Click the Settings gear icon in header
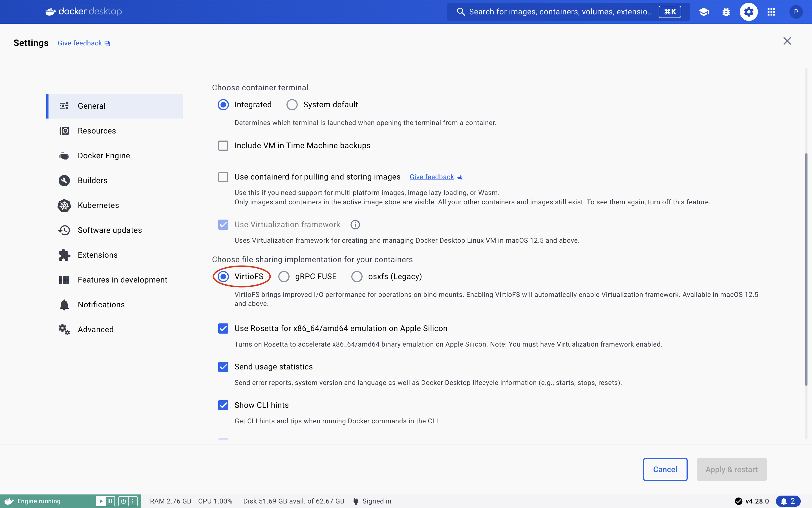Image resolution: width=812 pixels, height=508 pixels. coord(749,12)
